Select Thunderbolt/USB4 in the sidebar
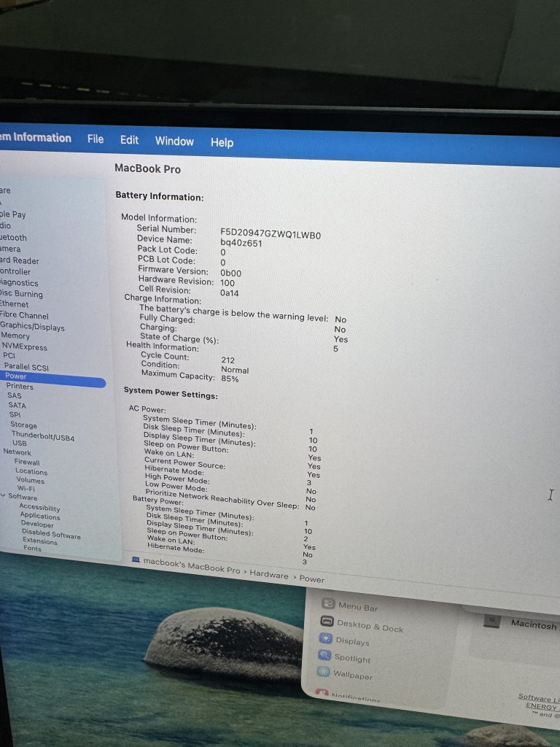The image size is (560, 747). click(x=43, y=436)
